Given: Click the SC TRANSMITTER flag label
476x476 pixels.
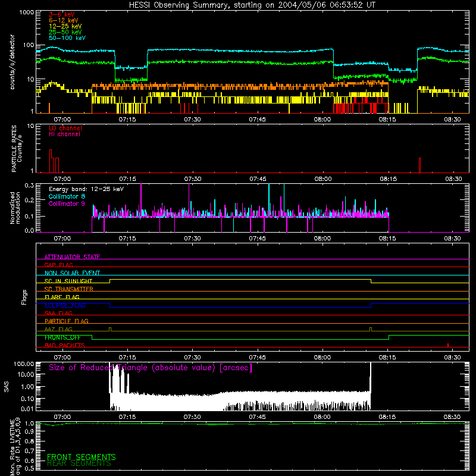Looking at the screenshot, I should pyautogui.click(x=69, y=289).
